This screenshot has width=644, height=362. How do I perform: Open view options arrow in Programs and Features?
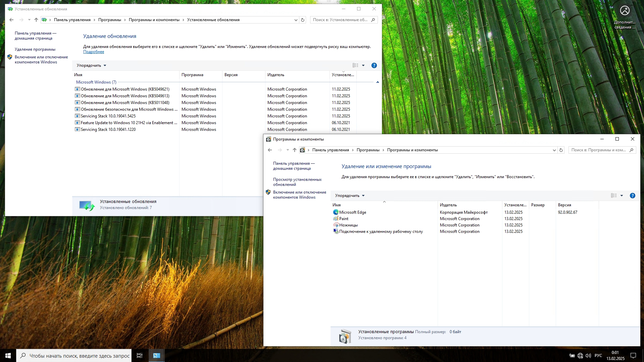(622, 196)
